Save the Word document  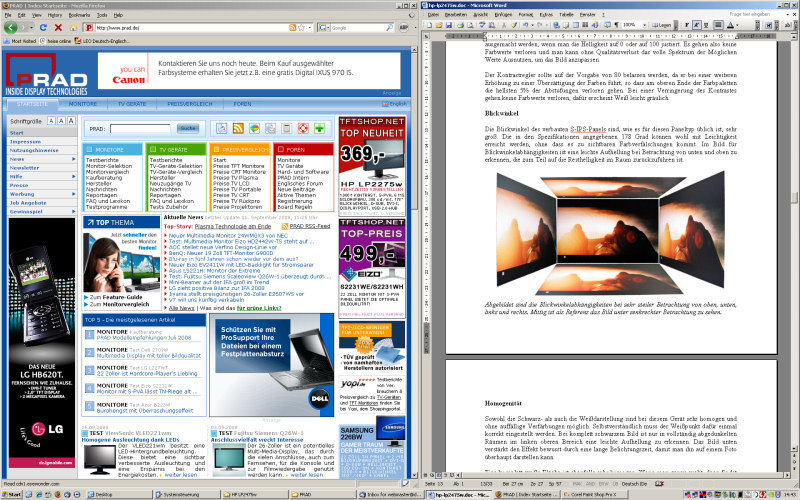click(448, 24)
